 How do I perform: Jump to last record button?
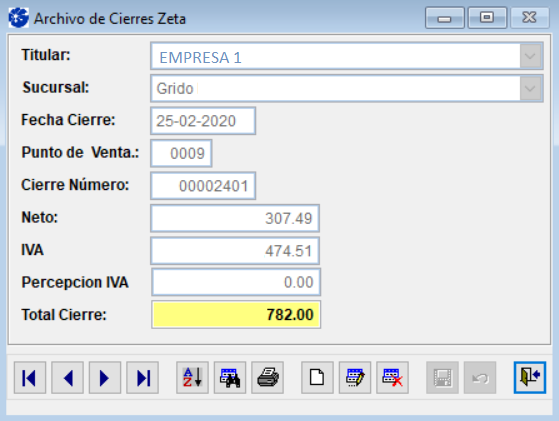point(143,378)
